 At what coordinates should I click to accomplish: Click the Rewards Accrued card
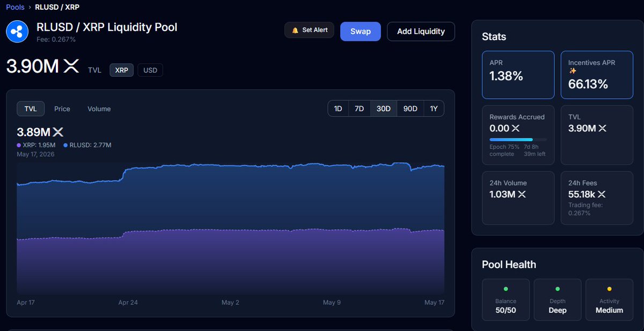click(x=518, y=135)
